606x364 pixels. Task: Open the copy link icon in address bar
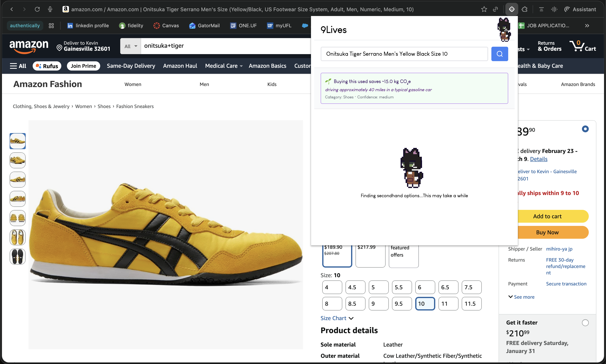click(495, 9)
